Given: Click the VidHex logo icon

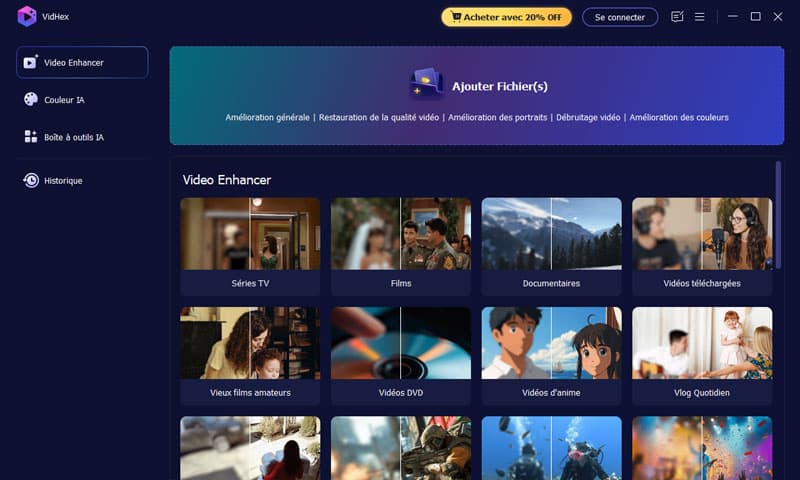Looking at the screenshot, I should [x=27, y=16].
